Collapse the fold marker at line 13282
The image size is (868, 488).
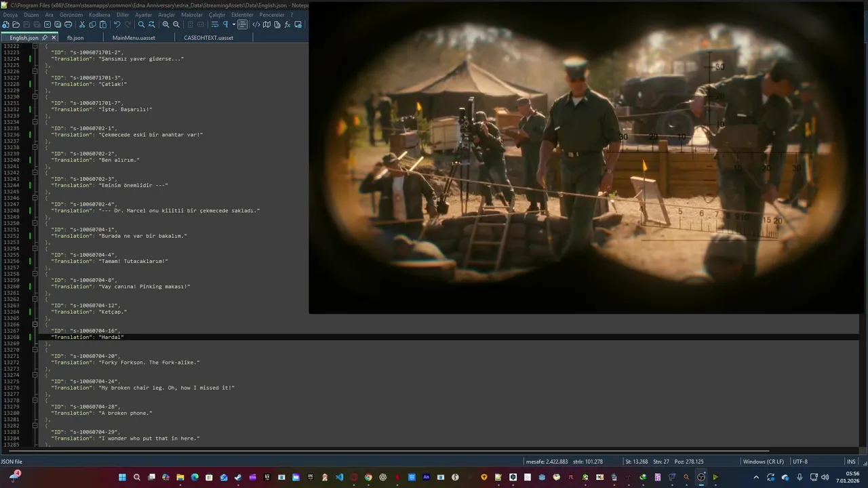pyautogui.click(x=35, y=426)
